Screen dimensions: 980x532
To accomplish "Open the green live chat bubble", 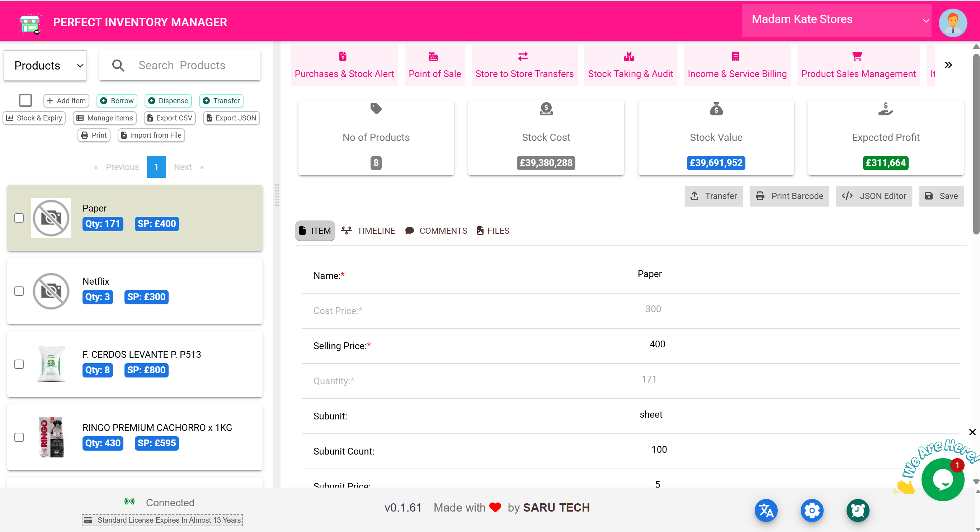I will [942, 480].
